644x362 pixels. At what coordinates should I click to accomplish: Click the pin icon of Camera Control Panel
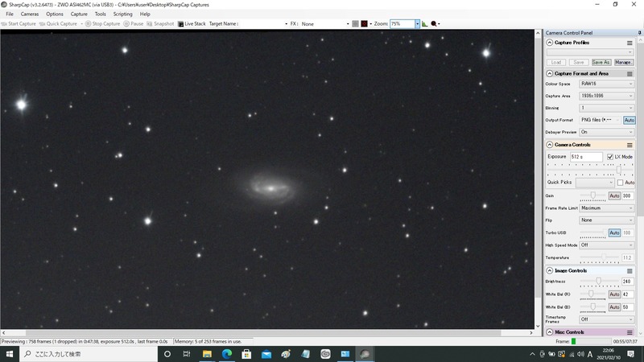pyautogui.click(x=639, y=32)
